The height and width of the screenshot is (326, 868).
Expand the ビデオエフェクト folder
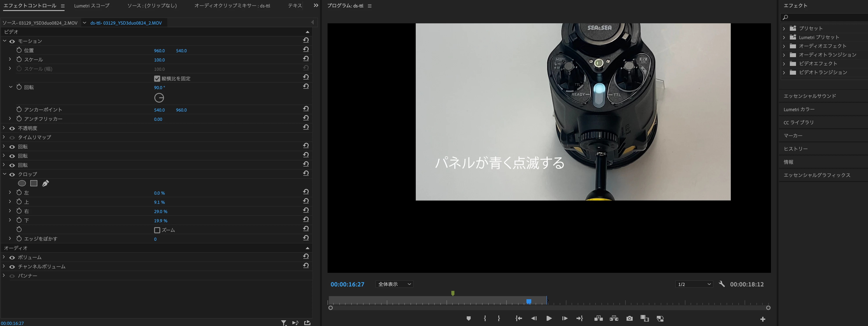[x=784, y=63]
